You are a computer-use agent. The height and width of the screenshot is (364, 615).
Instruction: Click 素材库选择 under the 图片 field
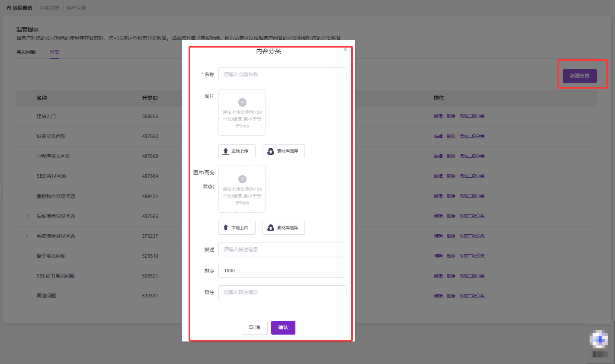tap(284, 151)
